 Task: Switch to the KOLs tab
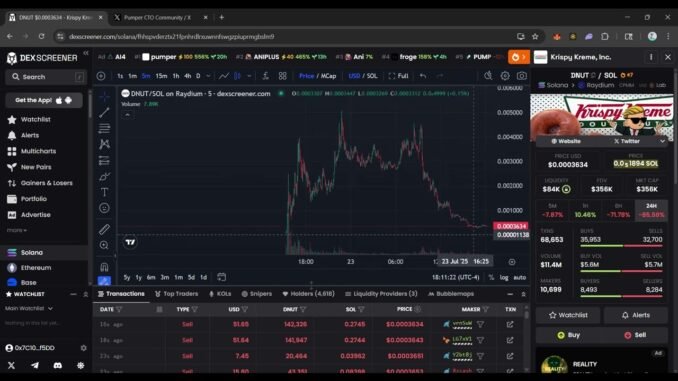pos(220,294)
